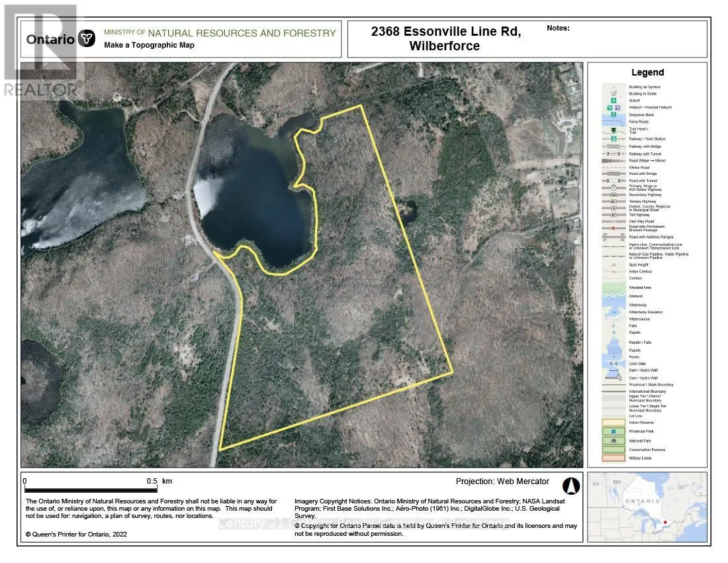Click the Toll Highway shield symbol
Viewport: 728px width, 563px height.
pos(614,215)
